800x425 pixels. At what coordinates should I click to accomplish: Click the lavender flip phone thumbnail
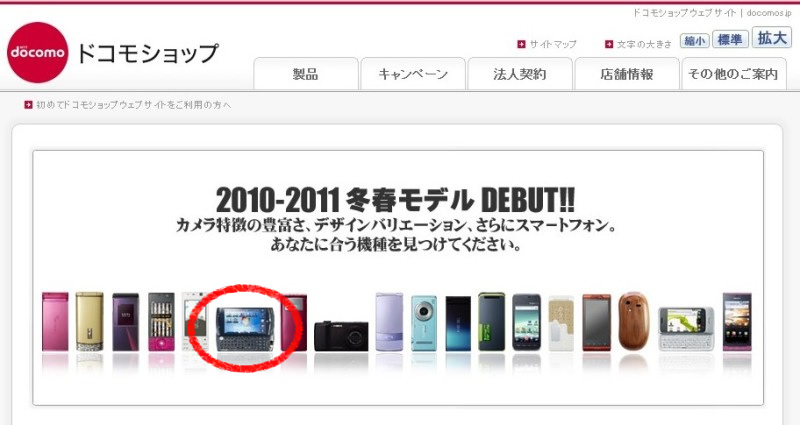click(x=389, y=321)
